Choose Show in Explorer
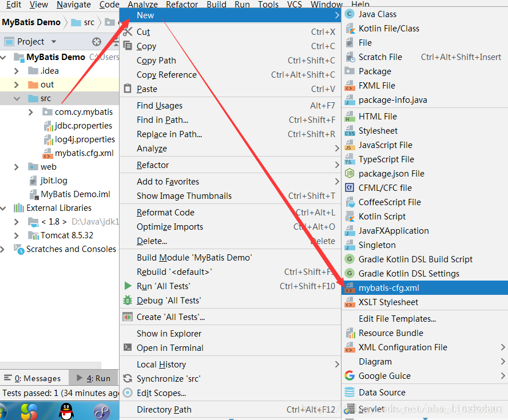 [x=230, y=333]
